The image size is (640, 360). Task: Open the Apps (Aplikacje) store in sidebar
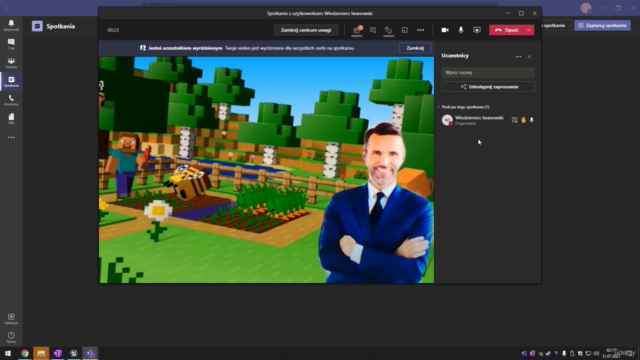pyautogui.click(x=11, y=319)
